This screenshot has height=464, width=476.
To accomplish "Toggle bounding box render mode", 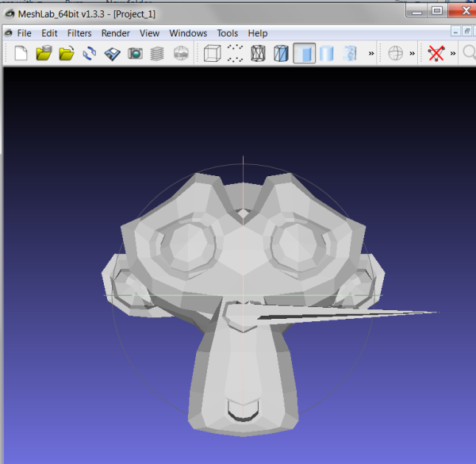I will pyautogui.click(x=213, y=54).
